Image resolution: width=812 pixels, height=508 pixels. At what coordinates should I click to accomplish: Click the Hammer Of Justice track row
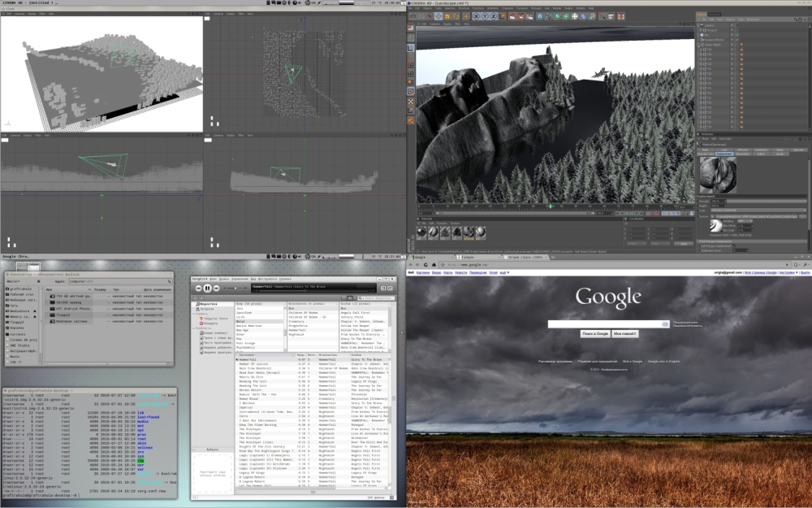click(x=313, y=364)
